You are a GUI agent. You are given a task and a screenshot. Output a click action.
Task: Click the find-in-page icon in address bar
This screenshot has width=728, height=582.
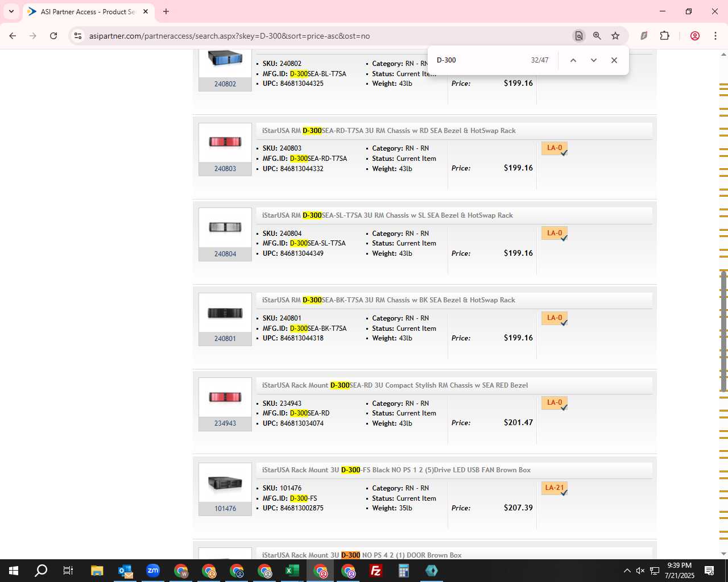pos(578,36)
